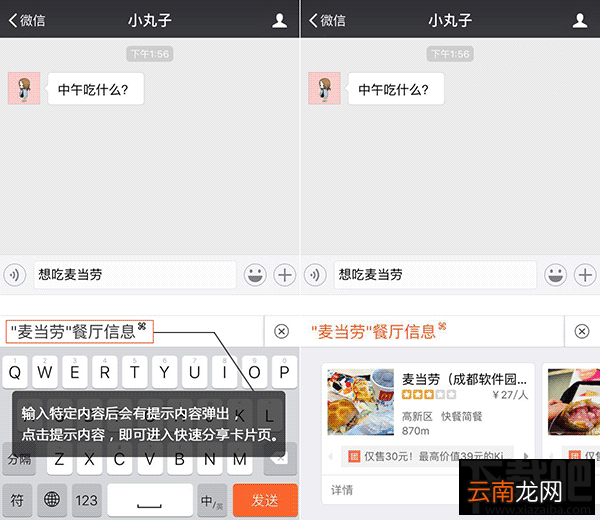Tap the 符 symbols key
600x520 pixels.
pyautogui.click(x=16, y=500)
